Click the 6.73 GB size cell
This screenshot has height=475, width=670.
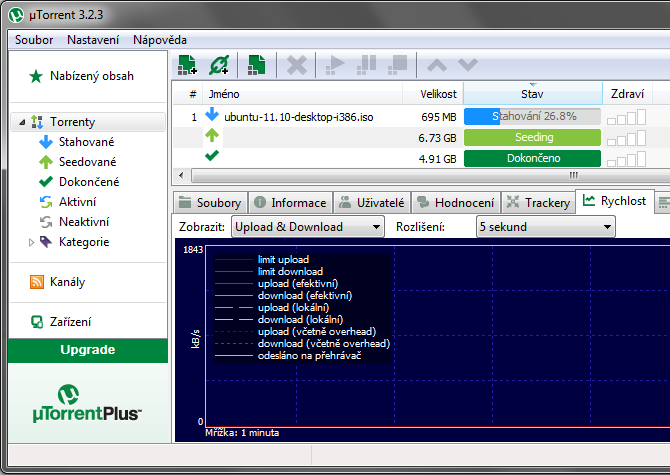(x=437, y=138)
